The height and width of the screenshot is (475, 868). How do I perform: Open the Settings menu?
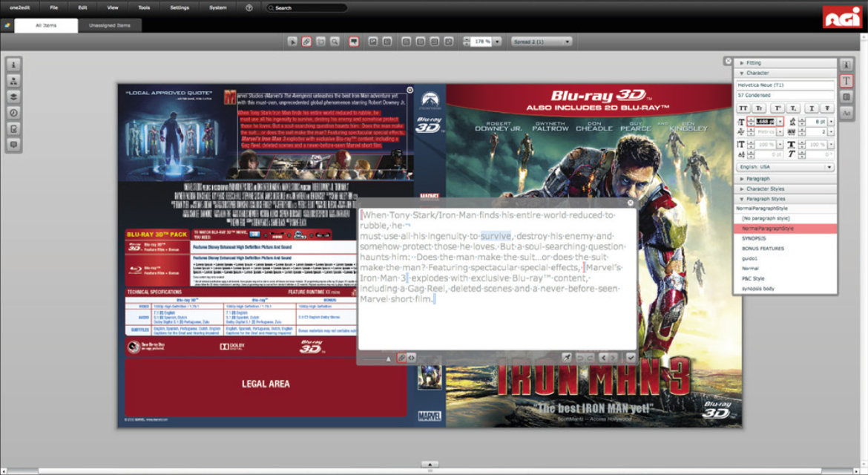[x=180, y=7]
